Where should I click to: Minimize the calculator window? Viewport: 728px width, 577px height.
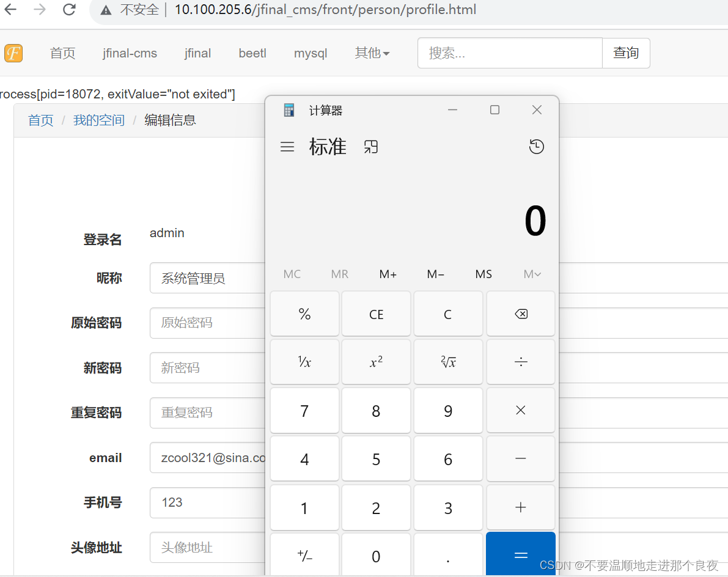[x=453, y=110]
